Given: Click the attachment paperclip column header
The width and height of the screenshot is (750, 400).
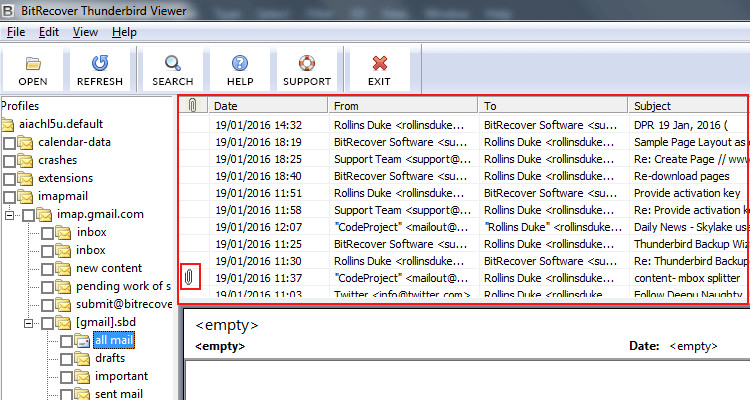Looking at the screenshot, I should [x=193, y=105].
